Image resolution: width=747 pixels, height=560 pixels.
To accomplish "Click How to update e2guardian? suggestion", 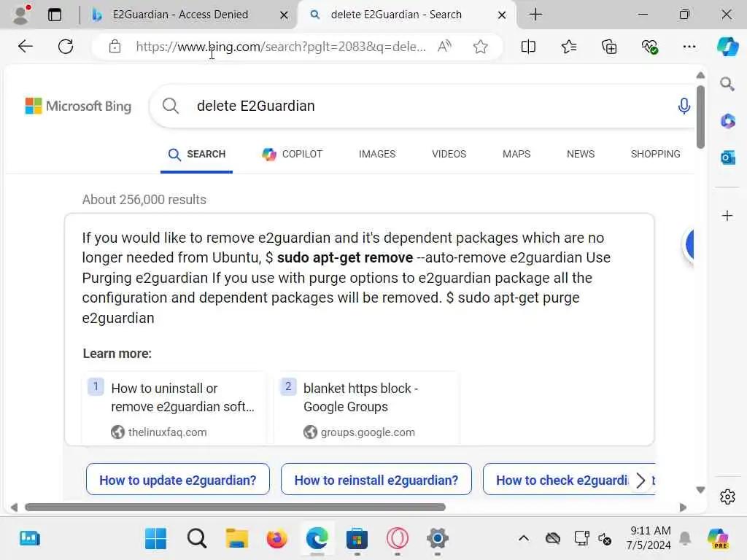I will click(178, 480).
